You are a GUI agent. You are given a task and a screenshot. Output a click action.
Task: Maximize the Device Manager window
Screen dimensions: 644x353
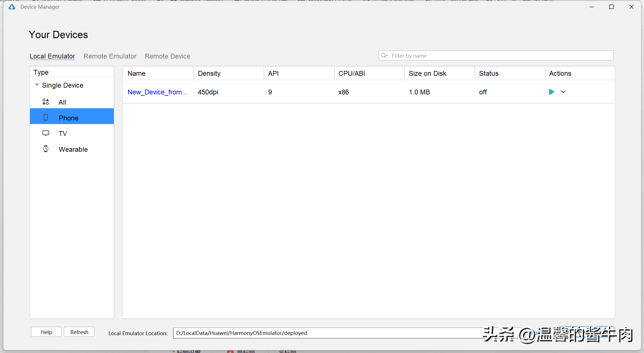click(612, 7)
